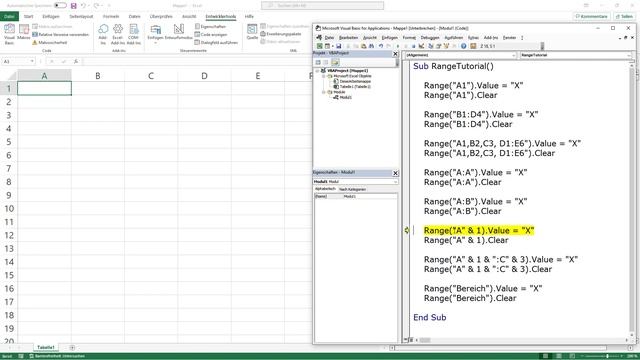Click the insert function fx icon
The width and height of the screenshot is (640, 360).
[x=76, y=61]
